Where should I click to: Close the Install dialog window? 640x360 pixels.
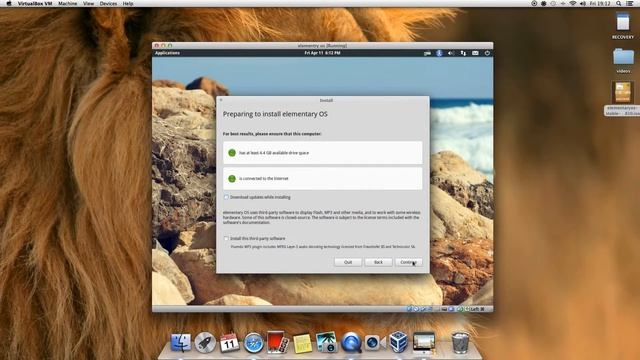click(x=221, y=100)
